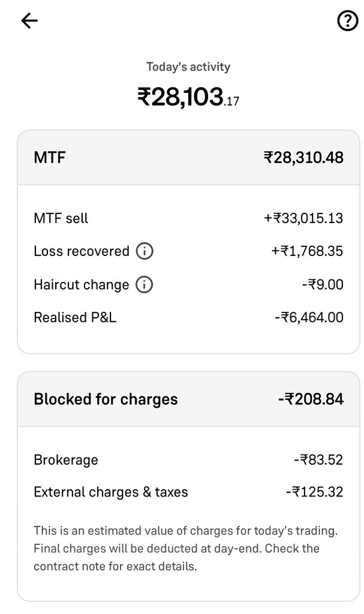
Task: Tap External charges & taxes row
Action: (188, 492)
